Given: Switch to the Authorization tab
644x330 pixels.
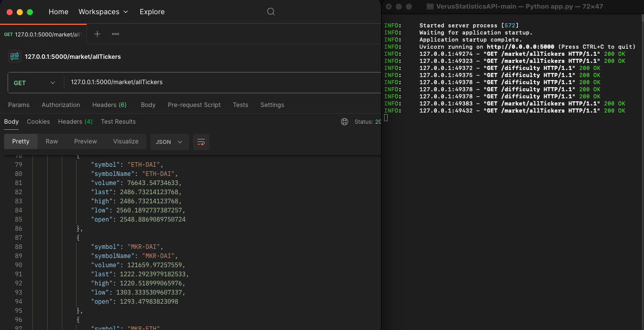Looking at the screenshot, I should (x=61, y=105).
